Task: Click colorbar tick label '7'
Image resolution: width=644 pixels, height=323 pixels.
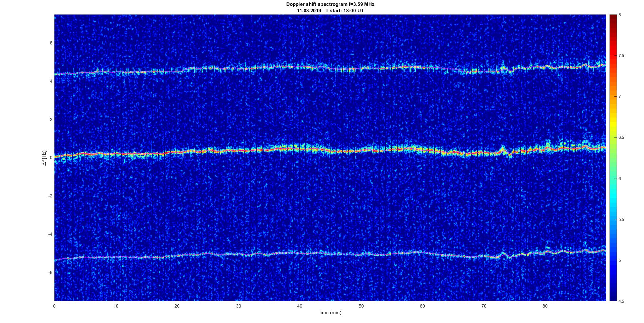Action: click(620, 97)
